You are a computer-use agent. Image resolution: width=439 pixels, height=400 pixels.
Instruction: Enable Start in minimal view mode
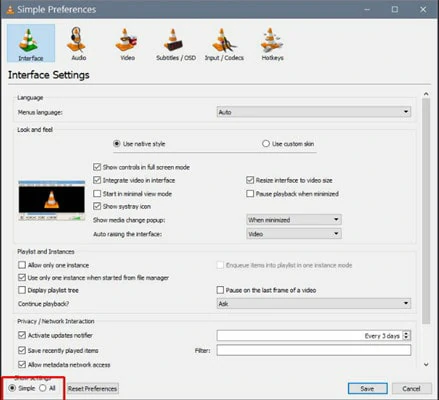click(x=97, y=194)
